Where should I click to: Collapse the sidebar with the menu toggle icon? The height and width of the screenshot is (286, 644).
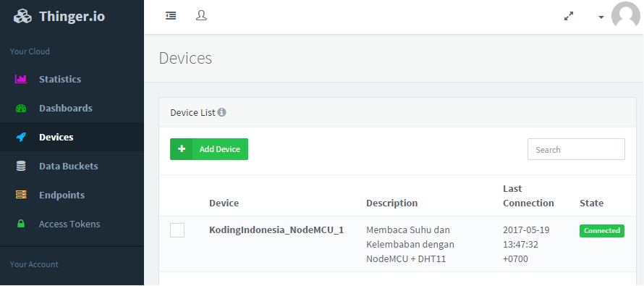[x=171, y=16]
